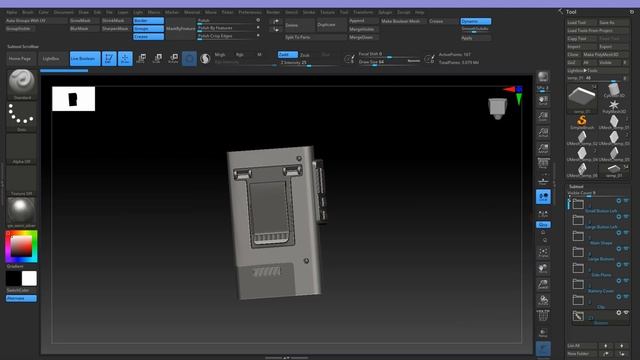Toggle Live Boolean mode
This screenshot has height=360, width=640.
tap(84, 59)
